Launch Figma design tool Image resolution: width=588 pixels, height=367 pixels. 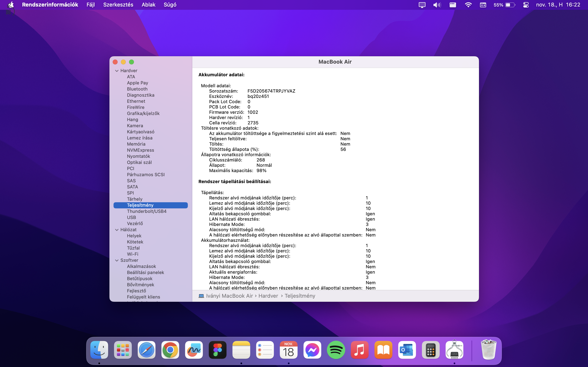click(x=218, y=350)
